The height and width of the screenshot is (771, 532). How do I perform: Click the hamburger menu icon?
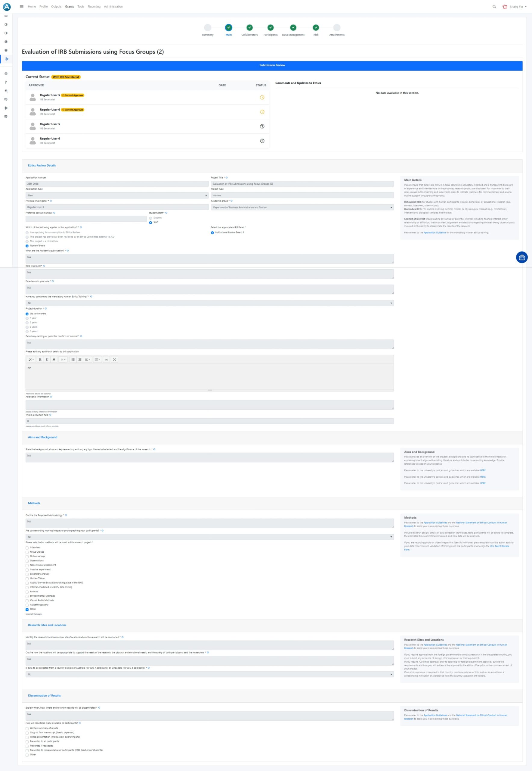tap(22, 6)
